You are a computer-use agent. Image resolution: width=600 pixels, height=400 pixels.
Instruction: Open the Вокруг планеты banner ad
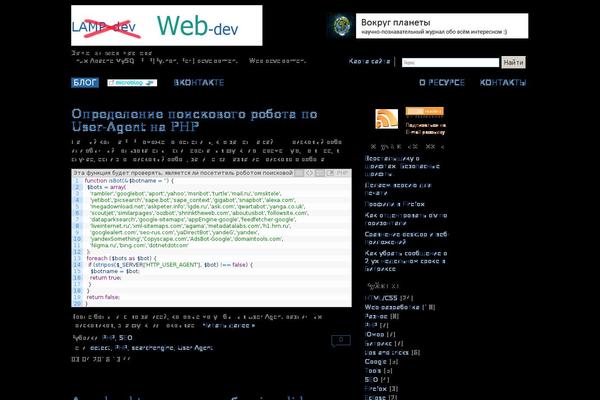[x=442, y=26]
